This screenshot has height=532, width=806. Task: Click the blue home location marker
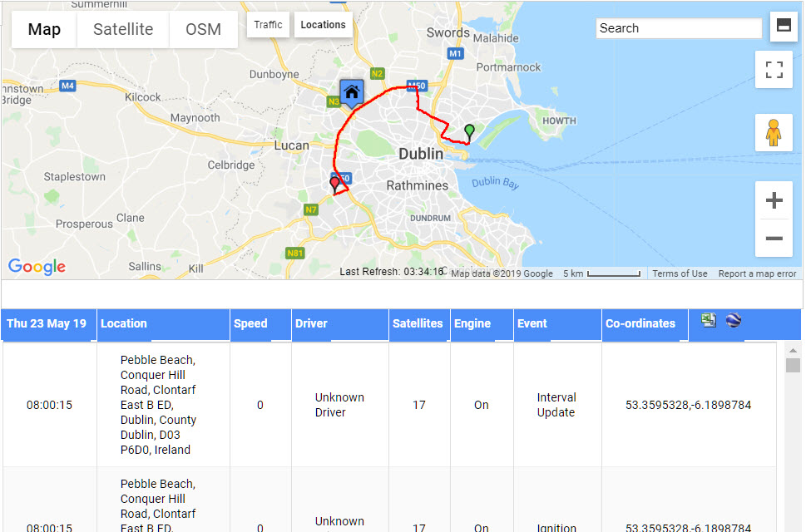coord(352,93)
